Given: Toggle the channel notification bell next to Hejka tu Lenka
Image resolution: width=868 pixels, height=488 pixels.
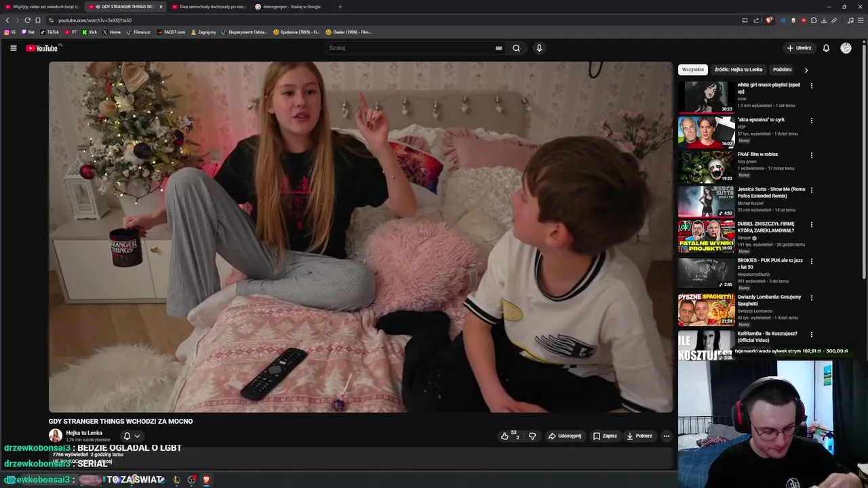Looking at the screenshot, I should pos(127,436).
